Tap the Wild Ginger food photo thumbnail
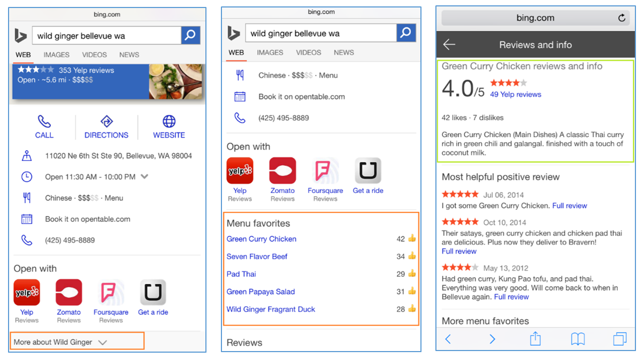 click(177, 81)
